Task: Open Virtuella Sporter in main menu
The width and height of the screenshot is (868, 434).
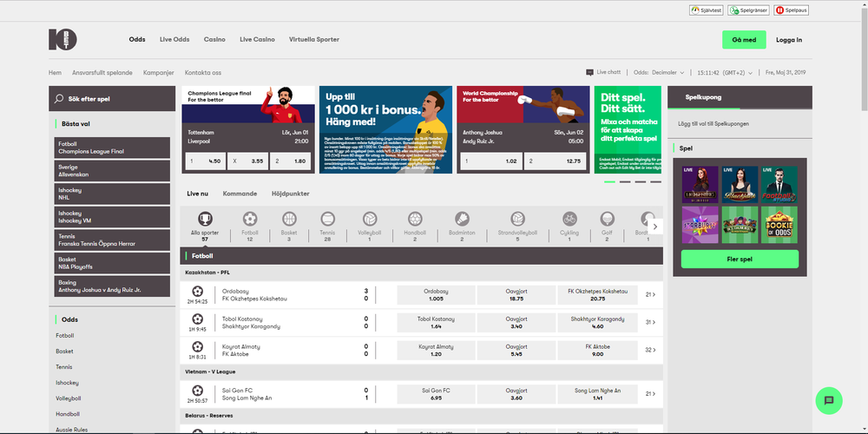Action: tap(314, 40)
